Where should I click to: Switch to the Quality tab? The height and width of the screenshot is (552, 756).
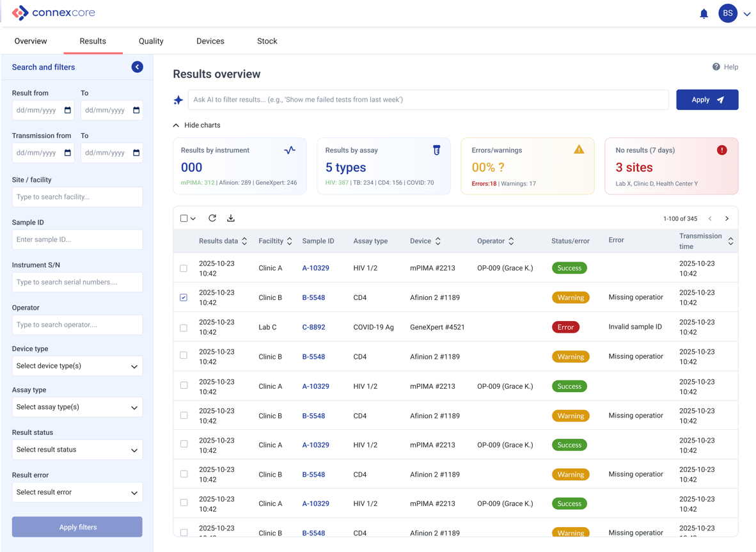(x=151, y=41)
